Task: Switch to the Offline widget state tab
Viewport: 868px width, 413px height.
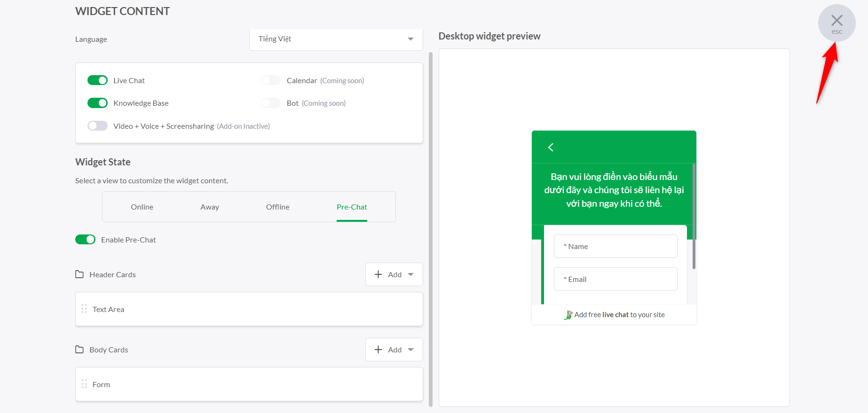Action: tap(278, 207)
